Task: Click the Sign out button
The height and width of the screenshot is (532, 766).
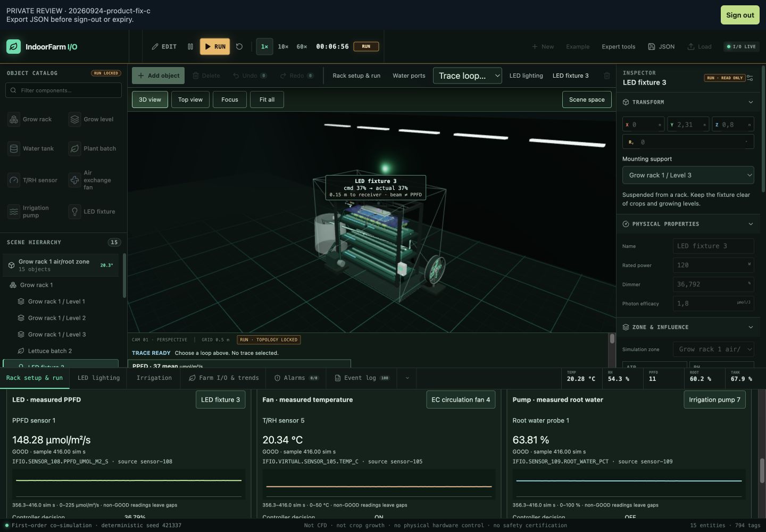Action: (740, 15)
